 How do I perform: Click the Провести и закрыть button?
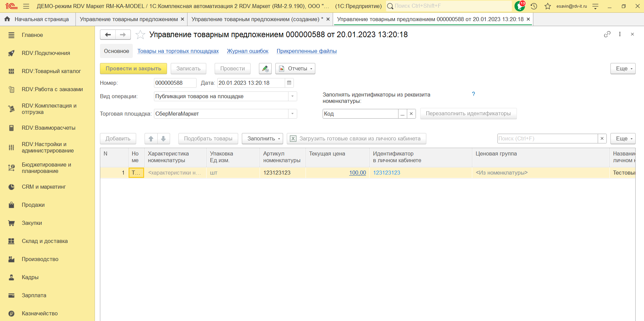133,69
